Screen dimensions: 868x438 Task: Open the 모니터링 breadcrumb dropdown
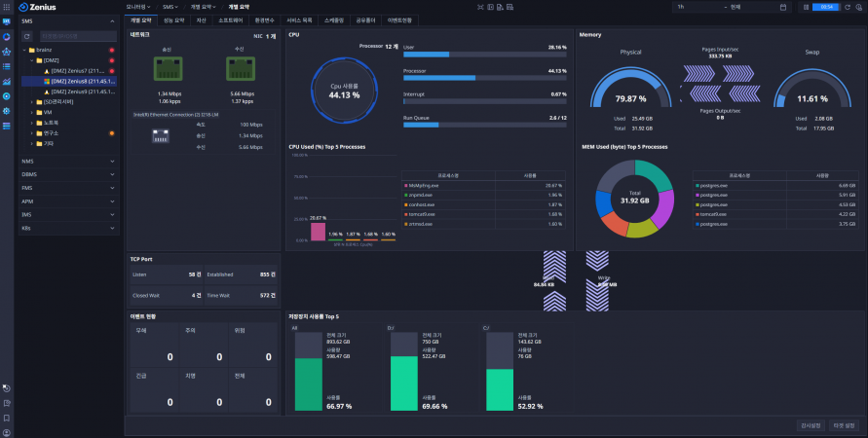pos(137,7)
